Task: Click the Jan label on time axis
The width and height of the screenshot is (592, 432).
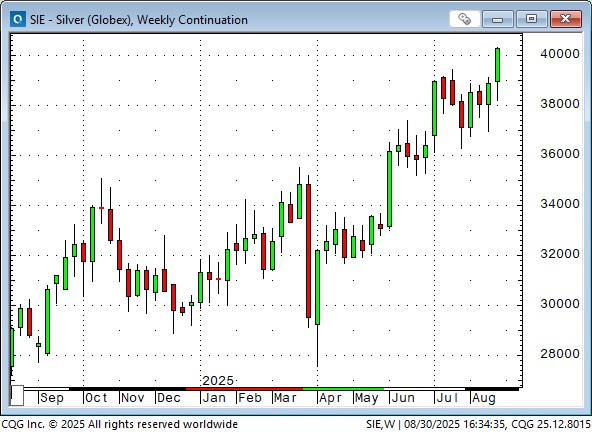Action: [x=214, y=398]
